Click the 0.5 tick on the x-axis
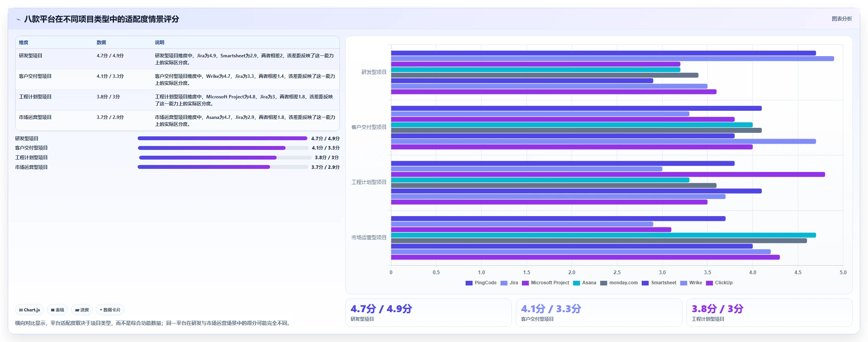The image size is (868, 342). point(436,272)
